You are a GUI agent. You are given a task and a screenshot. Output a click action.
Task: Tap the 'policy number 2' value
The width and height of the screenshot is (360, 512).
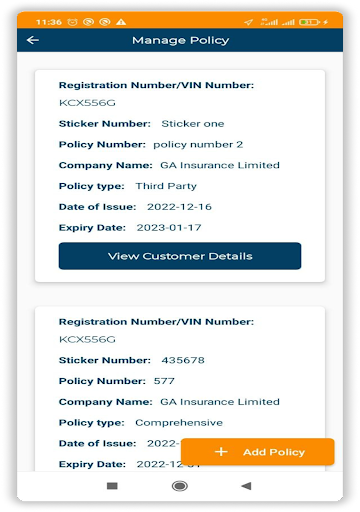(198, 145)
